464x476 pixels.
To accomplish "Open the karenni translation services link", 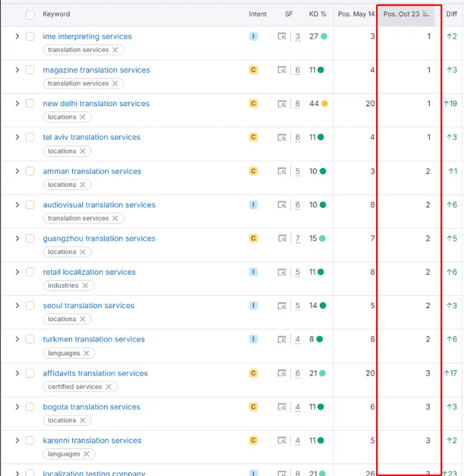I will (x=92, y=441).
